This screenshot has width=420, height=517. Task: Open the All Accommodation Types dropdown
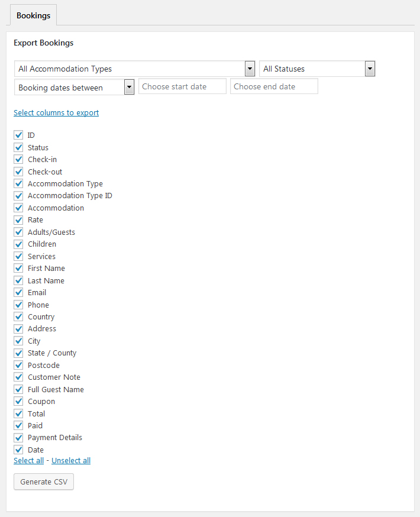pos(134,69)
